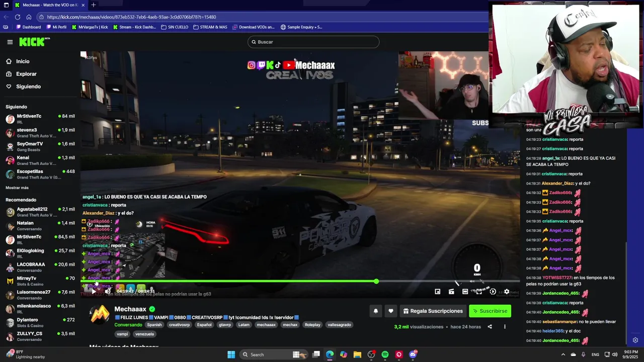This screenshot has width=644, height=362.
Task: Open Natalan recommended channel
Action: tap(40, 225)
